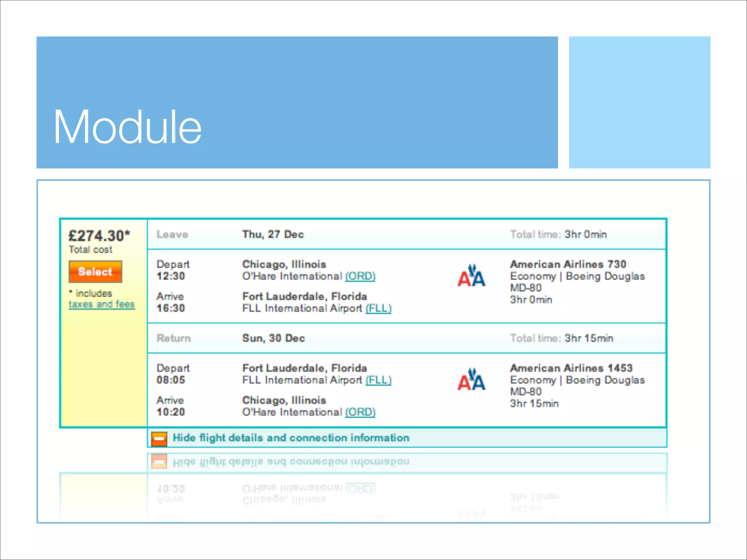
Task: Click the Sun, 30 Dec return date
Action: click(x=274, y=338)
